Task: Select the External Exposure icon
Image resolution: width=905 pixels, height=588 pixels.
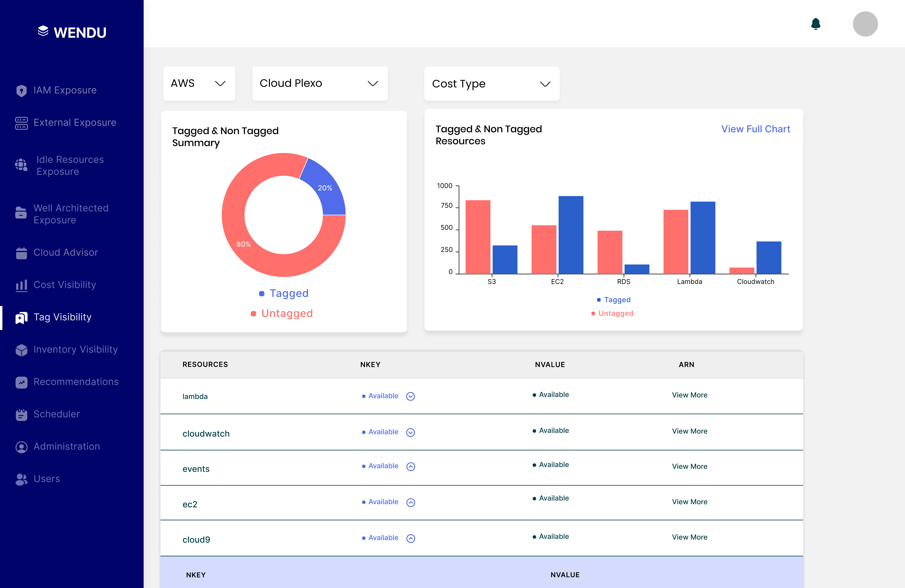Action: pyautogui.click(x=22, y=122)
